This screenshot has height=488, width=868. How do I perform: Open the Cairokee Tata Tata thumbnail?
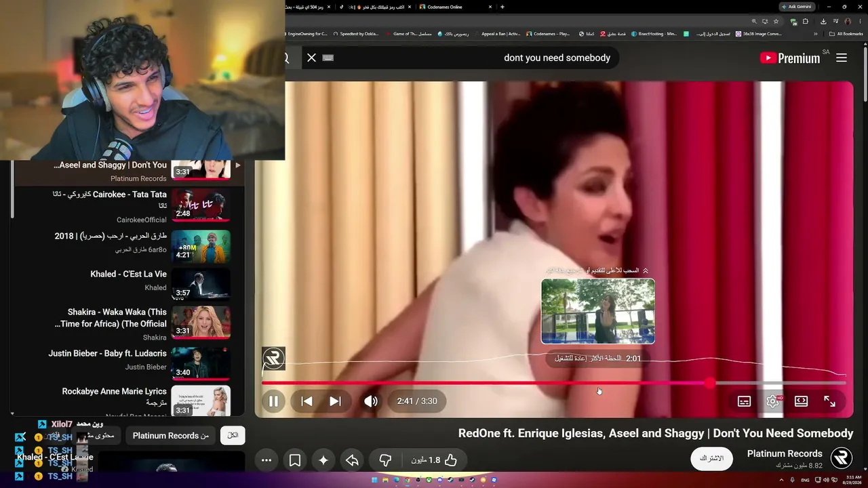pyautogui.click(x=201, y=205)
